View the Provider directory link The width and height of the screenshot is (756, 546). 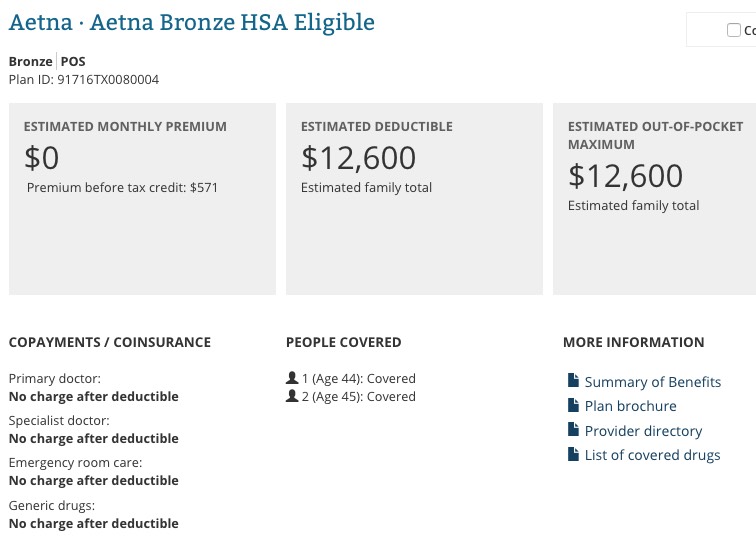point(643,431)
